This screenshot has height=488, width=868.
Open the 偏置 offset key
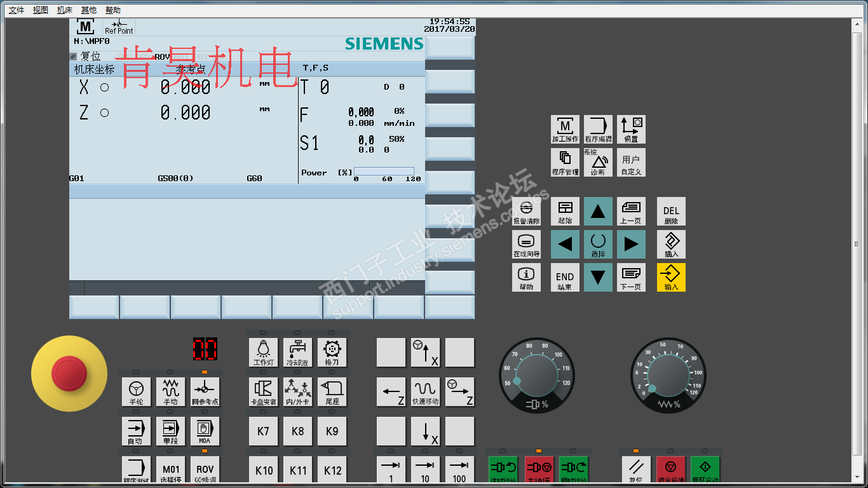(631, 130)
